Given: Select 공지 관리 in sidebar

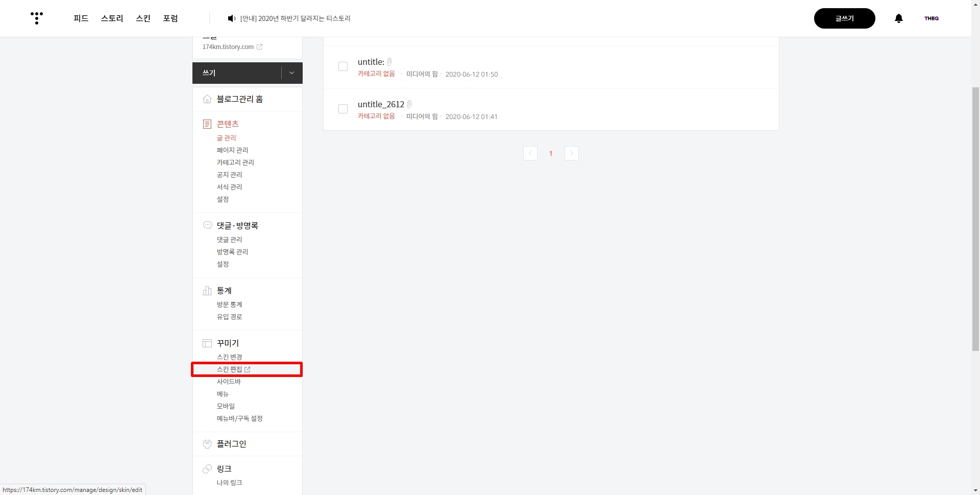Looking at the screenshot, I should (x=230, y=175).
